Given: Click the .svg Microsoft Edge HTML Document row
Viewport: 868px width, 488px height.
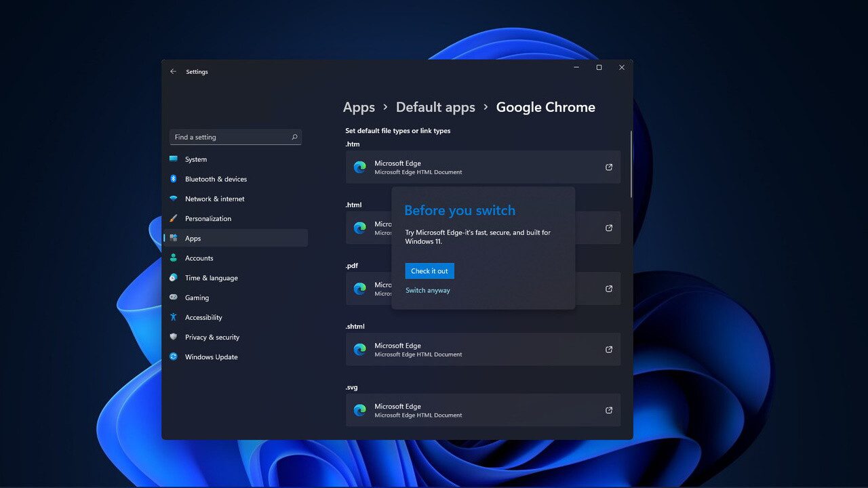Looking at the screenshot, I should tap(483, 410).
